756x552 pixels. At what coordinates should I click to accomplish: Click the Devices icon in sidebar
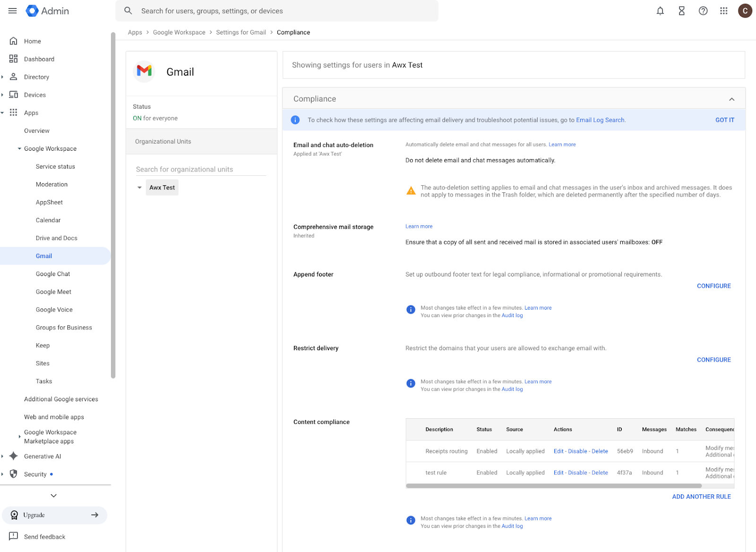click(x=14, y=95)
